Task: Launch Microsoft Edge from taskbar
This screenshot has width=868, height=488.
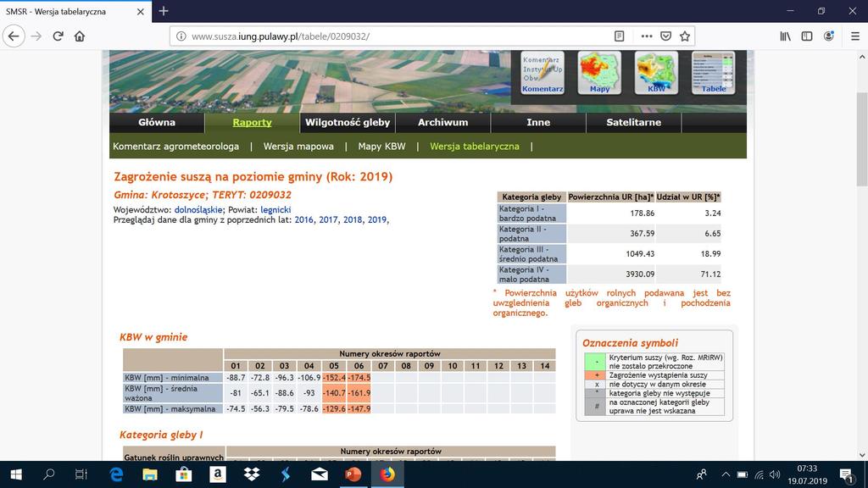Action: (x=116, y=474)
